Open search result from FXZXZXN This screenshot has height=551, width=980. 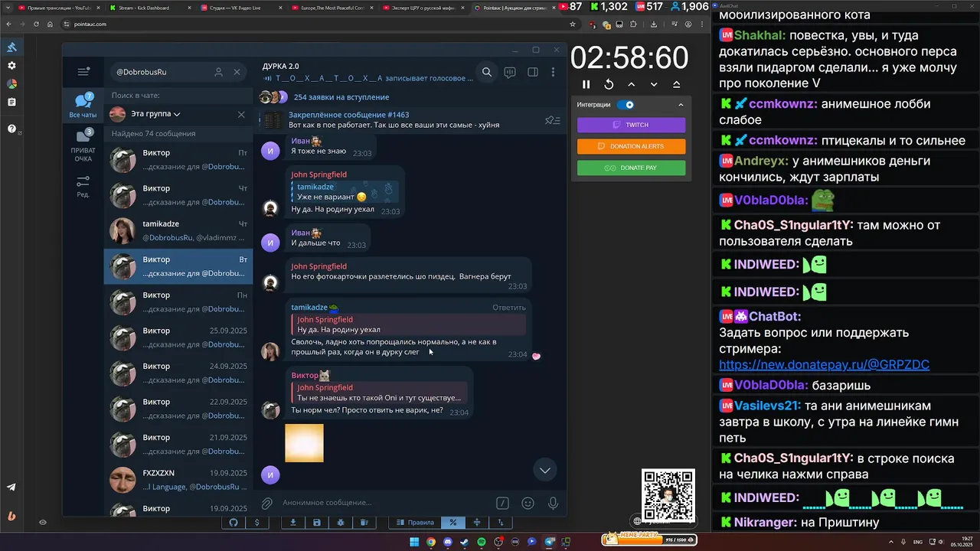178,480
